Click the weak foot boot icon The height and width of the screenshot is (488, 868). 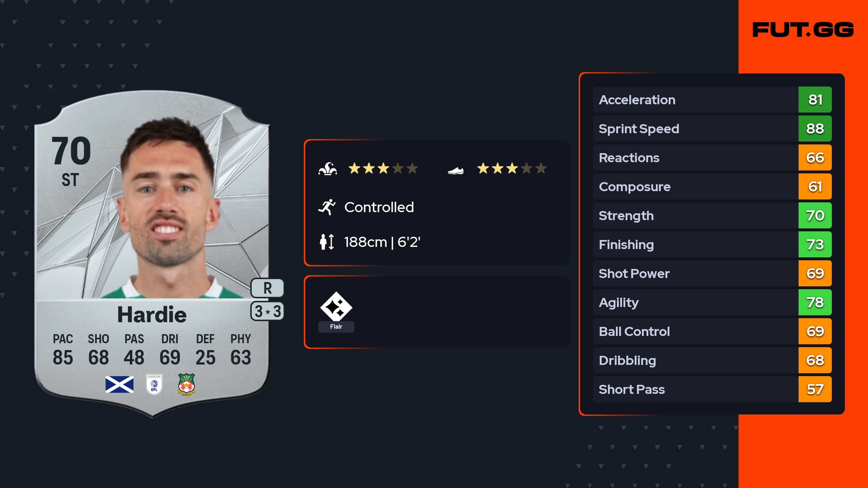[456, 170]
